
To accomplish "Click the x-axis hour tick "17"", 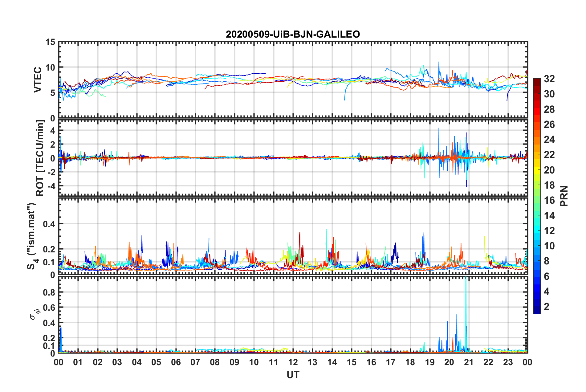I will [x=391, y=362].
